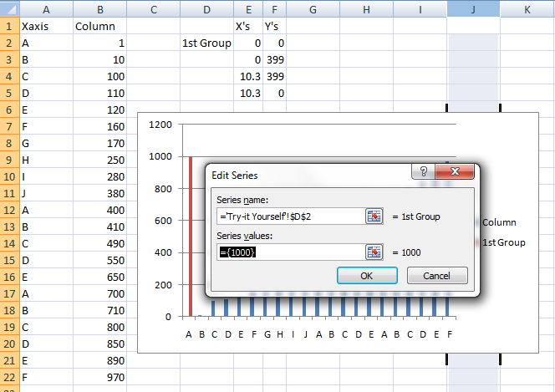555x392 pixels.
Task: Click the X's header cell
Action: 248,26
